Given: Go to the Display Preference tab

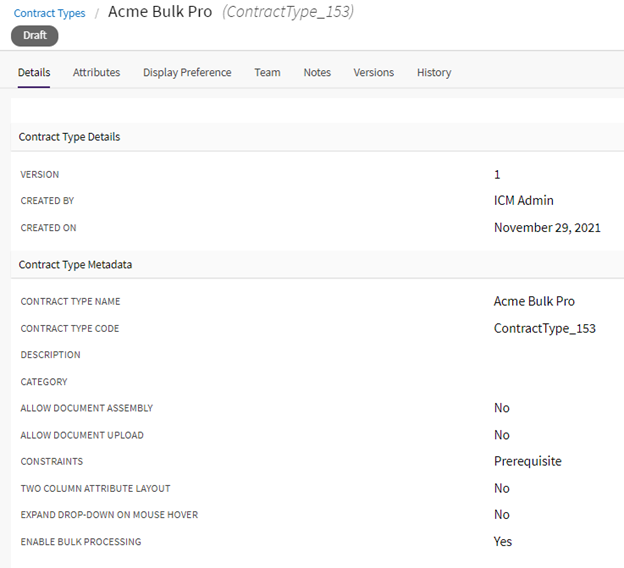Looking at the screenshot, I should [x=187, y=73].
